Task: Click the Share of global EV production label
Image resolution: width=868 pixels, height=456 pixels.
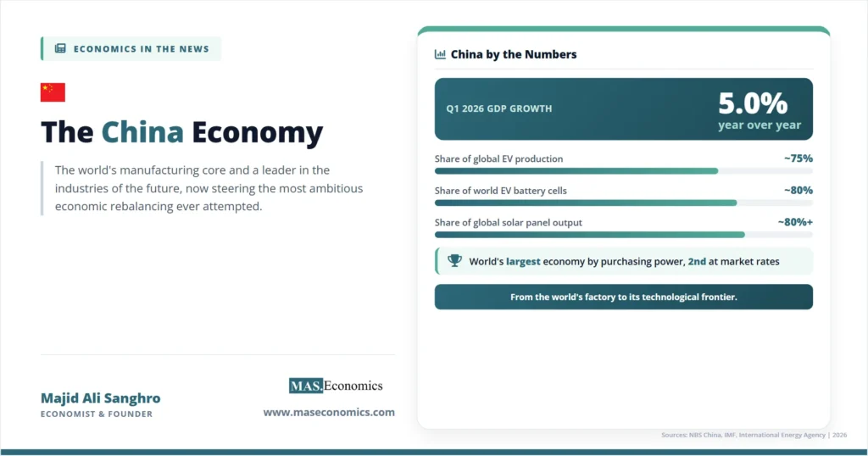Action: click(498, 158)
